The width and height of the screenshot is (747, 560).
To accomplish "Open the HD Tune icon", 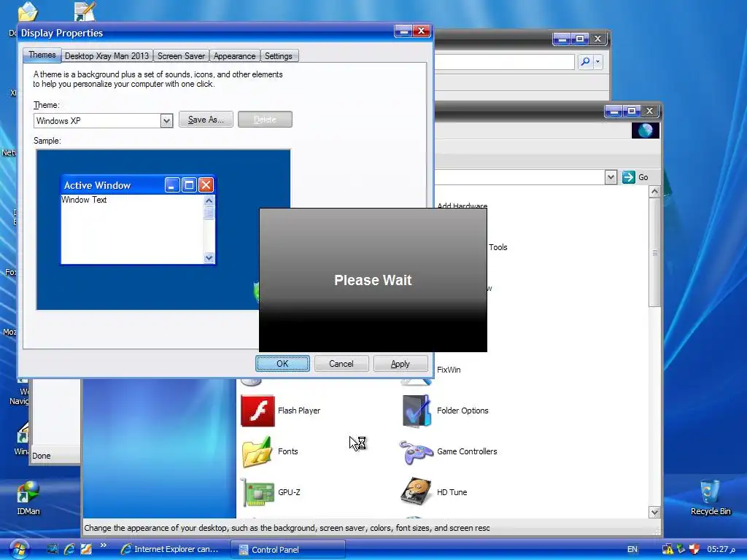I will [416, 491].
